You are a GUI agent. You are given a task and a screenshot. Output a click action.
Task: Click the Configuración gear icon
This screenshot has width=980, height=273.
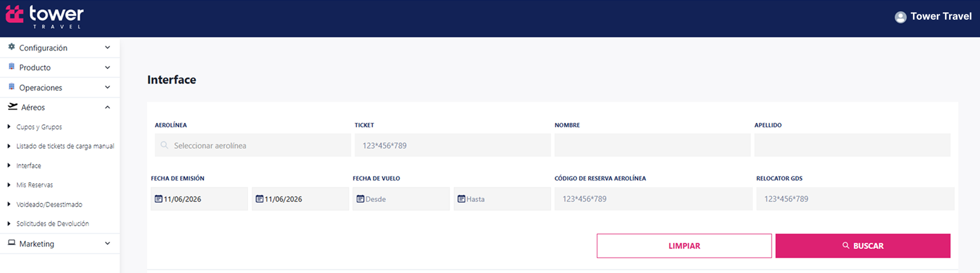[x=11, y=47]
